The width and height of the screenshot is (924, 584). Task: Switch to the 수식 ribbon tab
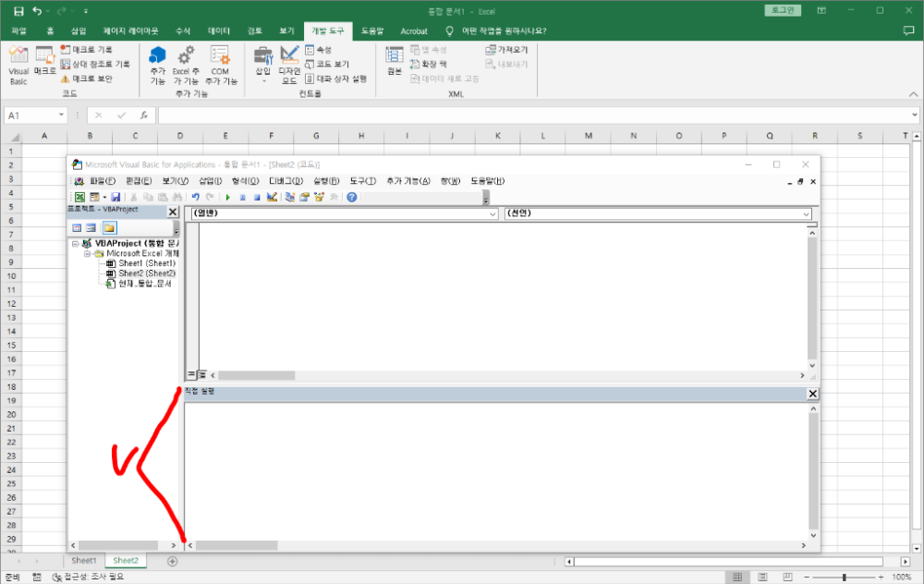pyautogui.click(x=183, y=30)
